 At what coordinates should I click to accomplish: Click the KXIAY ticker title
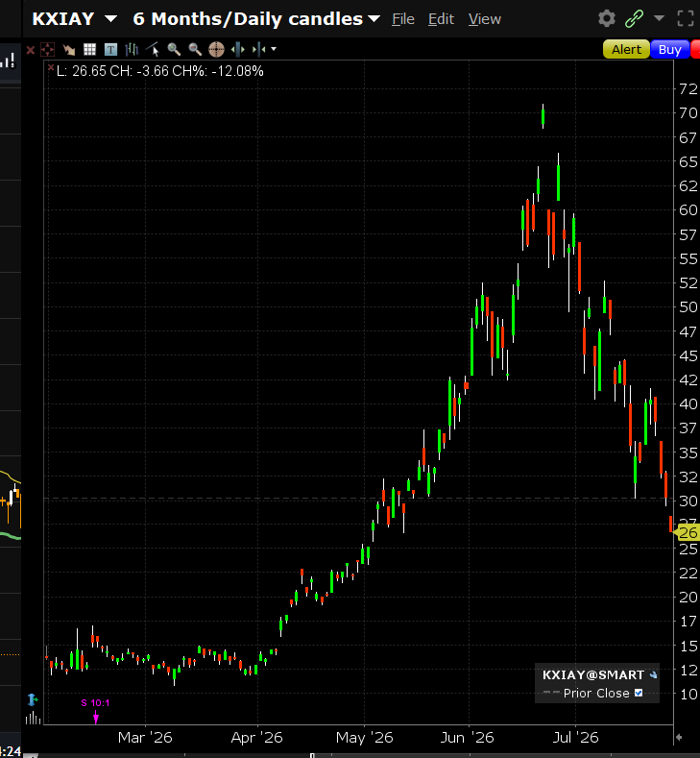(x=63, y=19)
